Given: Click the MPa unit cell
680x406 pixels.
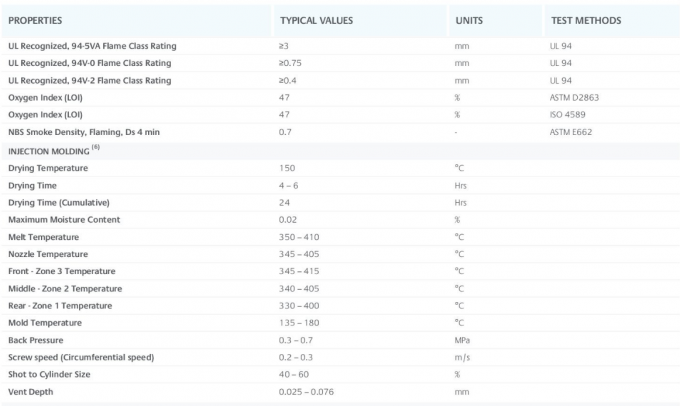Looking at the screenshot, I should click(462, 341).
